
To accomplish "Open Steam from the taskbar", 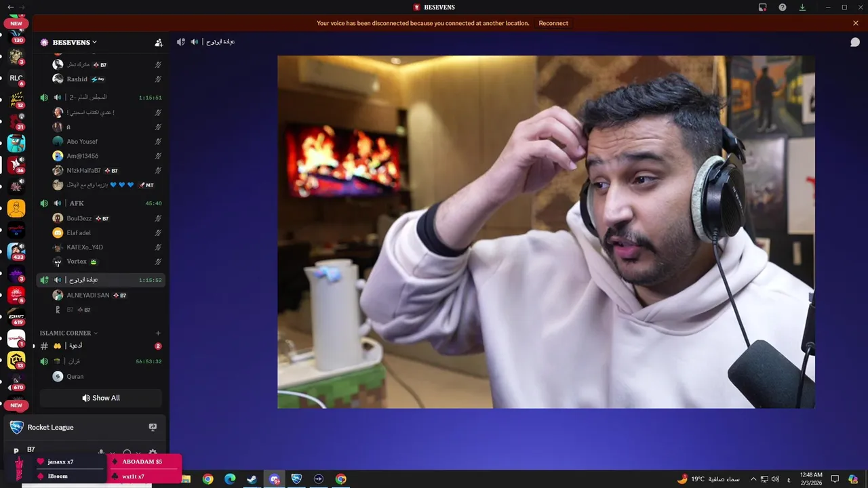I will pos(252,479).
